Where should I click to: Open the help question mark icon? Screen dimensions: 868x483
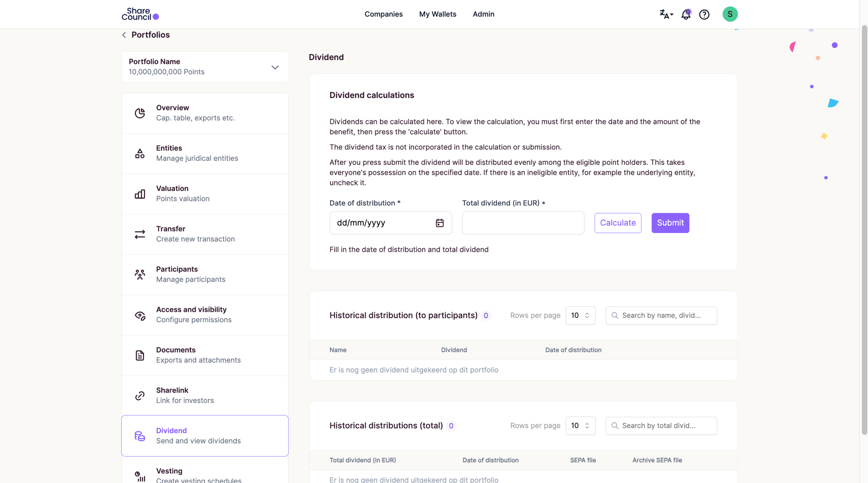tap(704, 14)
